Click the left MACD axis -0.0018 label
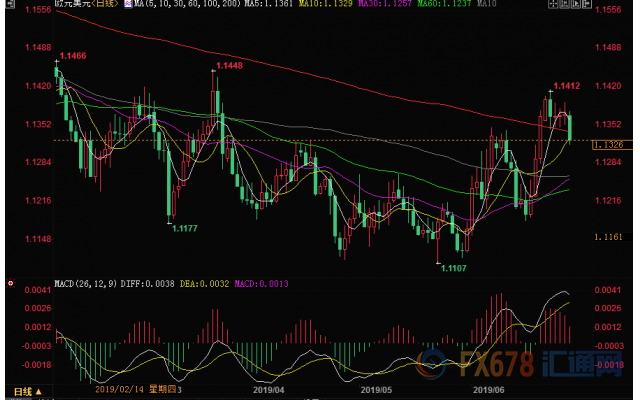Image resolution: width=640 pixels, height=400 pixels. [36, 365]
